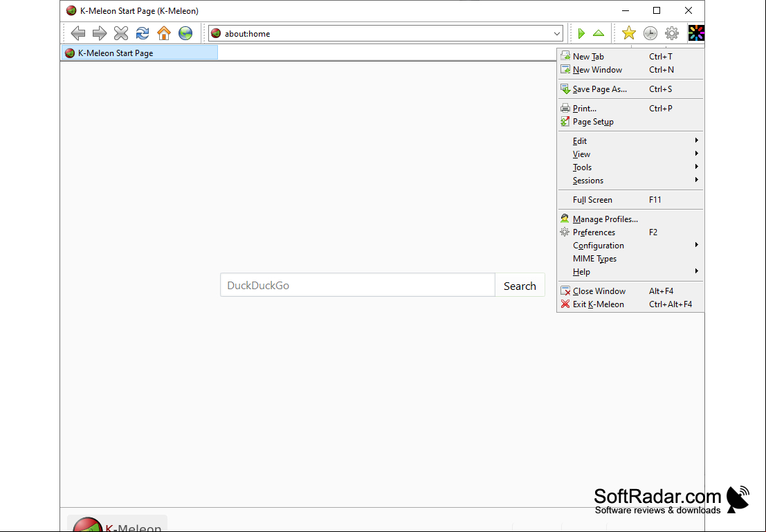Click the Manage Profiles user icon
The height and width of the screenshot is (532, 766).
pos(565,219)
